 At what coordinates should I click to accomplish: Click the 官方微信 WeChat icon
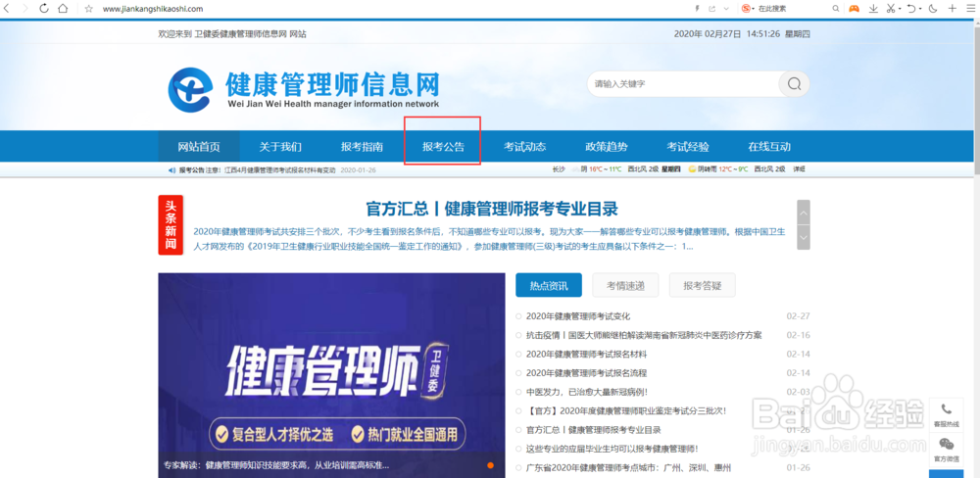[x=947, y=445]
